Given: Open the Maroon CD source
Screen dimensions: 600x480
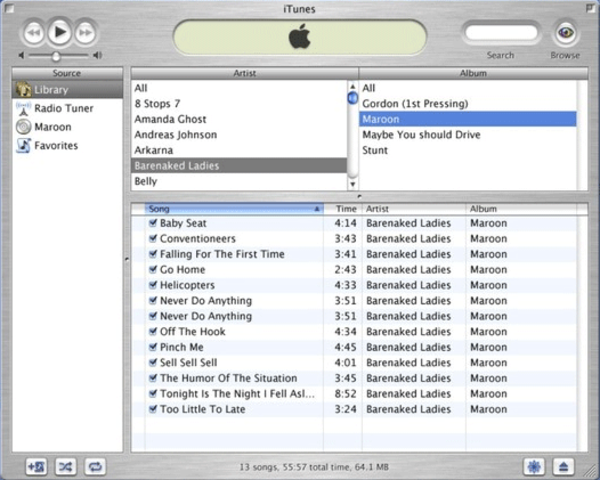Looking at the screenshot, I should (x=67, y=127).
